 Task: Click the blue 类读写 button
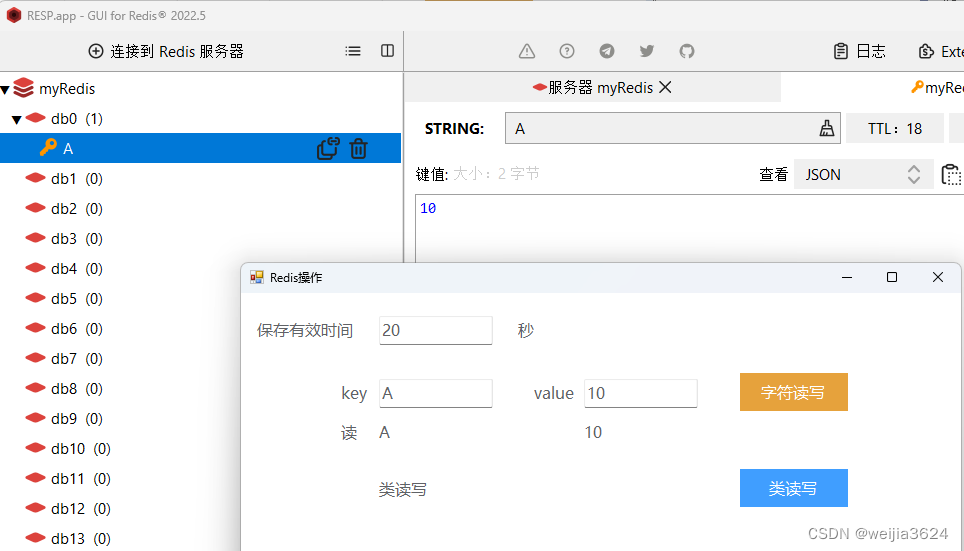coord(794,488)
